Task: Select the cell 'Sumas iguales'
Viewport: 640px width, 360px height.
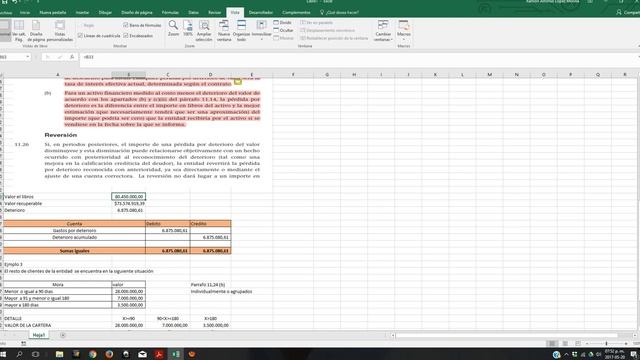Action: (74, 251)
